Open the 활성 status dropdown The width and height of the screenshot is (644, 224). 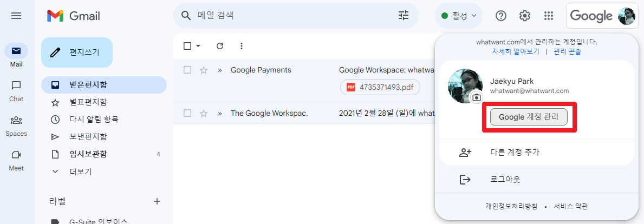(458, 16)
